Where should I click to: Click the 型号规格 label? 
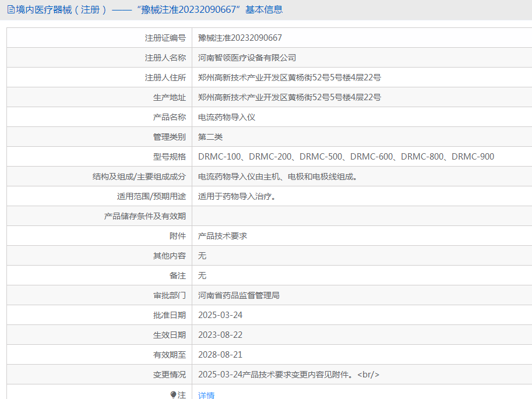[x=170, y=157]
